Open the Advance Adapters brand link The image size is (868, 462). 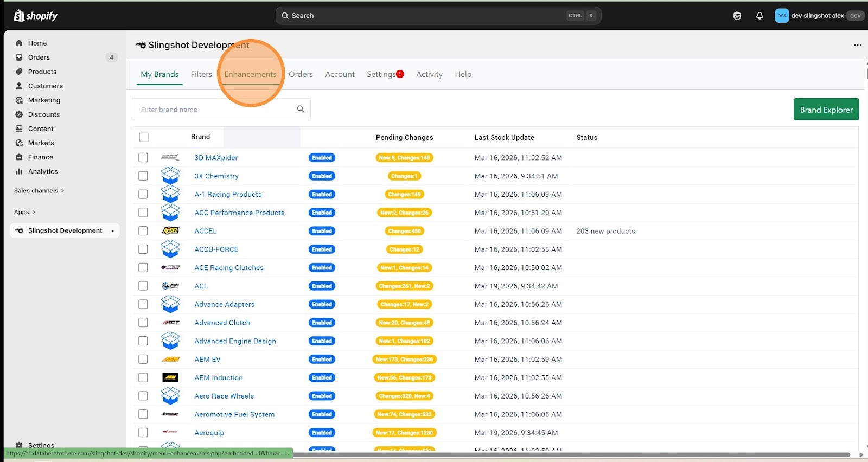click(x=225, y=304)
